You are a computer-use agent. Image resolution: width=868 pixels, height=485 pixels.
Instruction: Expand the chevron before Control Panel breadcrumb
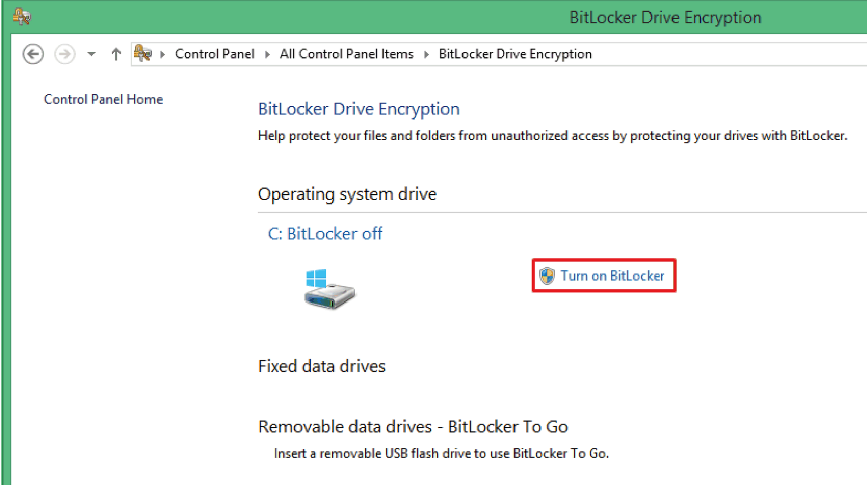tap(162, 54)
